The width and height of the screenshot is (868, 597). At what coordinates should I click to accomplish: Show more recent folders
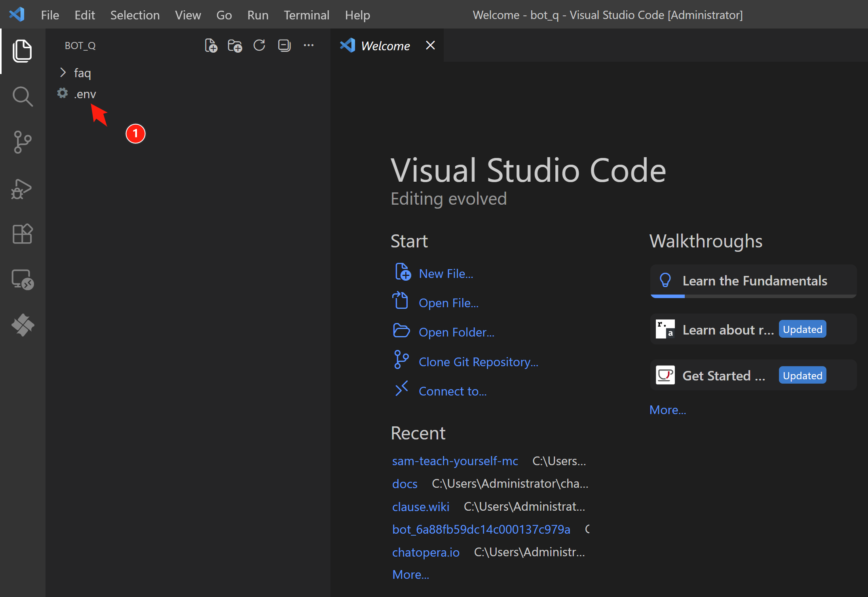tap(411, 574)
